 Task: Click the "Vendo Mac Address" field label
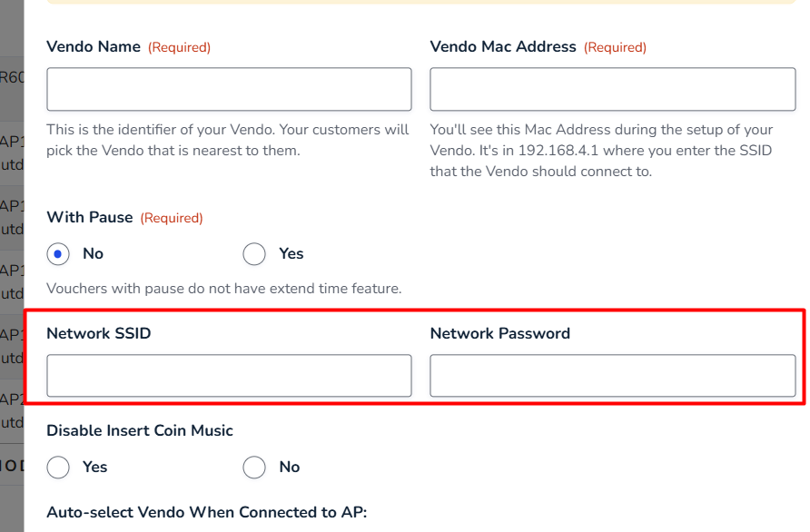point(503,46)
